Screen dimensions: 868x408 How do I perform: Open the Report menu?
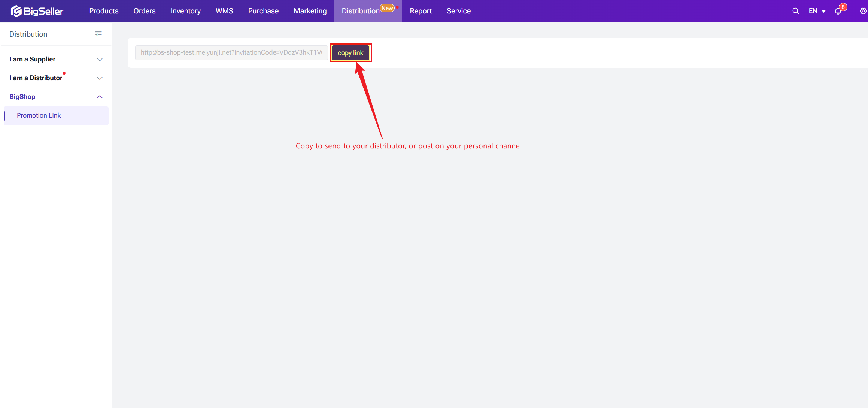(x=421, y=11)
